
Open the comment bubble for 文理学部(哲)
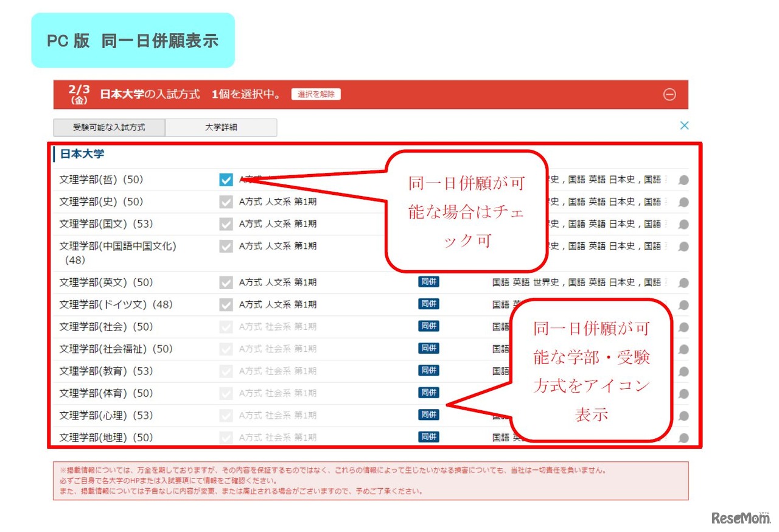coord(683,180)
